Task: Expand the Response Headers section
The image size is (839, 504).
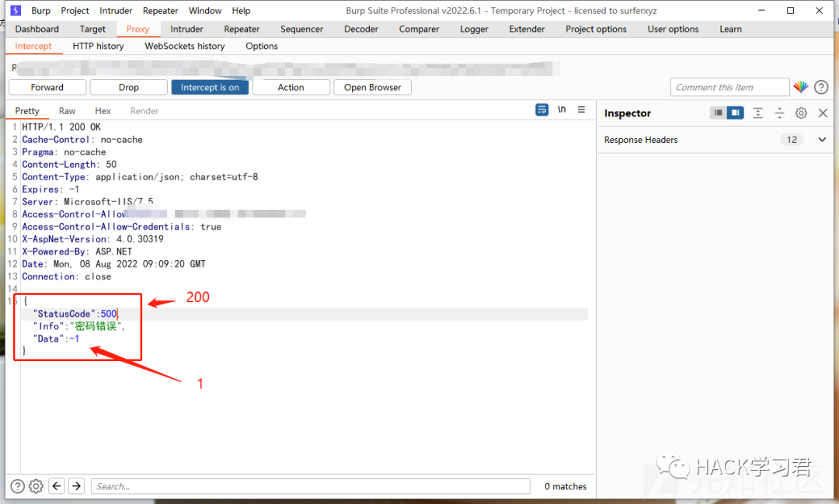Action: pos(822,140)
